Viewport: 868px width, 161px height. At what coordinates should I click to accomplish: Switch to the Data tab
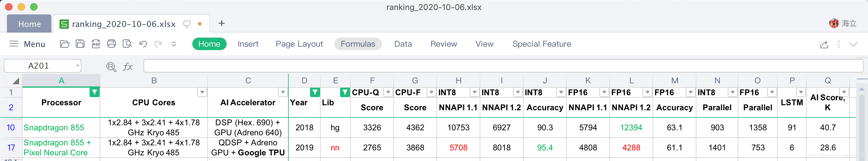[403, 44]
